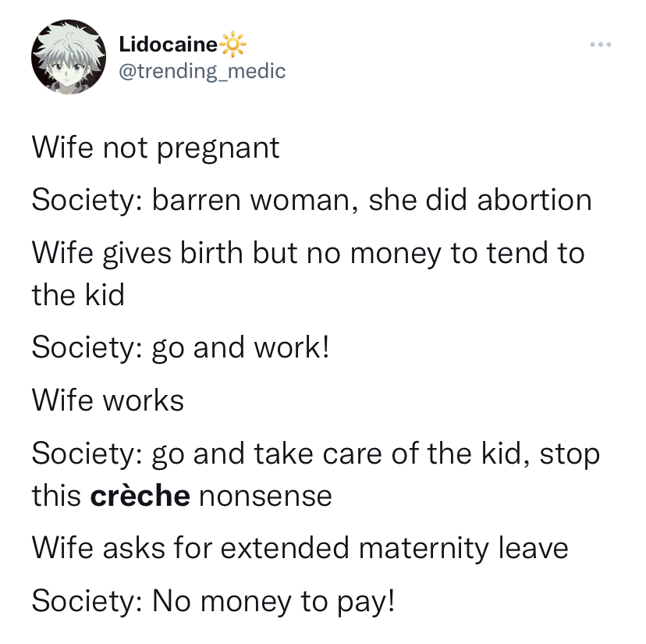Click the word "abortion" in the tweet
Image resolution: width=646 pixels, height=644 pixels.
(534, 200)
